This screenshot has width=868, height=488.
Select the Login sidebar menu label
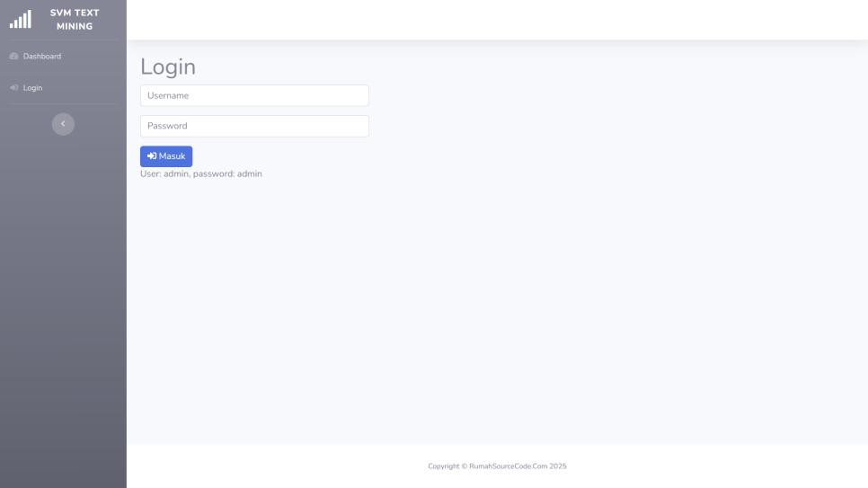coord(33,88)
